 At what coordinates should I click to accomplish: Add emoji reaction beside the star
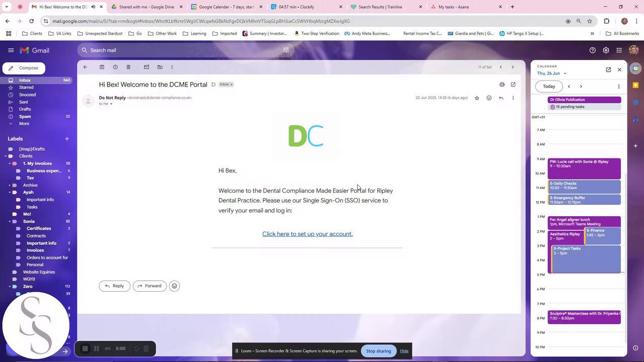[489, 98]
